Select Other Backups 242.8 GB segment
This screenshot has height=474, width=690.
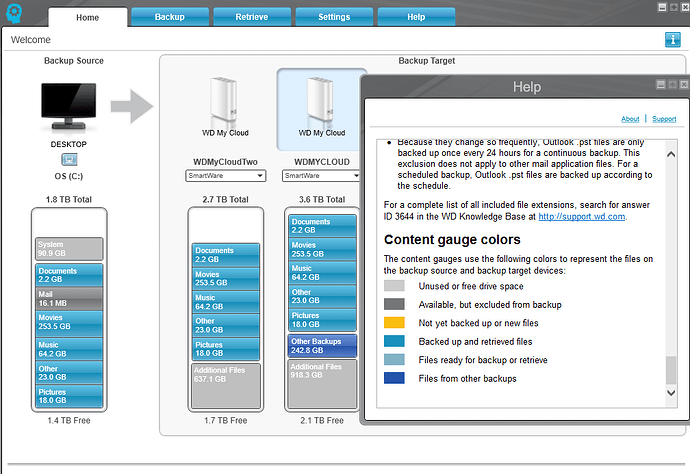(323, 346)
